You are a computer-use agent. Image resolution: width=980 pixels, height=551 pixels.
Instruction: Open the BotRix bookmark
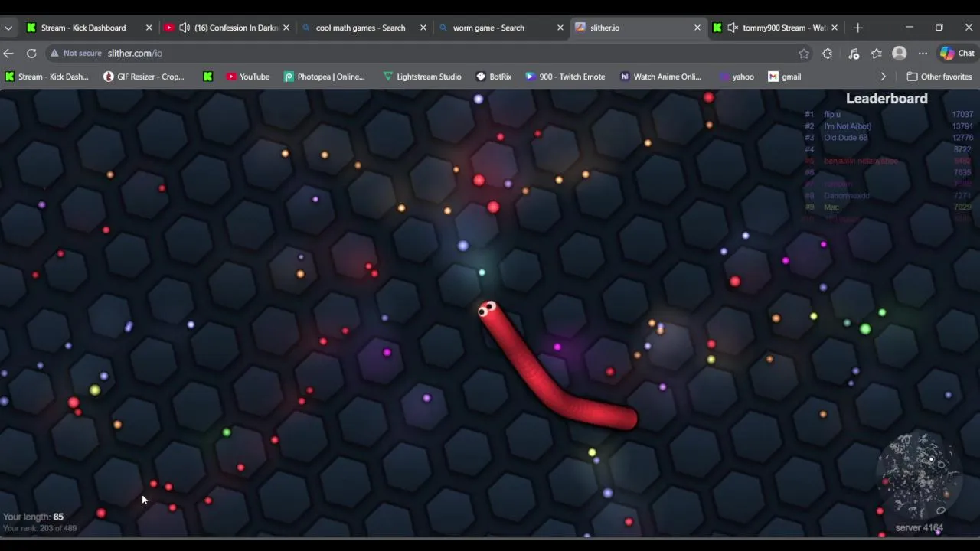point(493,77)
